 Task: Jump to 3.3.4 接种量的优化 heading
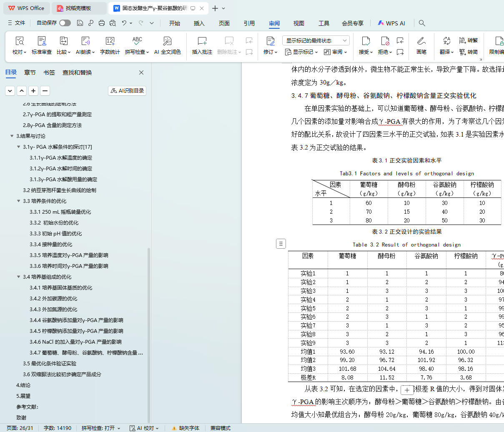[51, 244]
